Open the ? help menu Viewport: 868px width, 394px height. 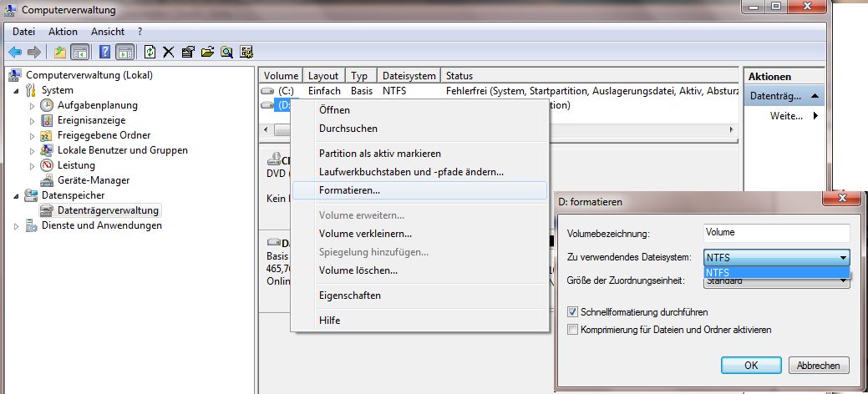click(140, 32)
